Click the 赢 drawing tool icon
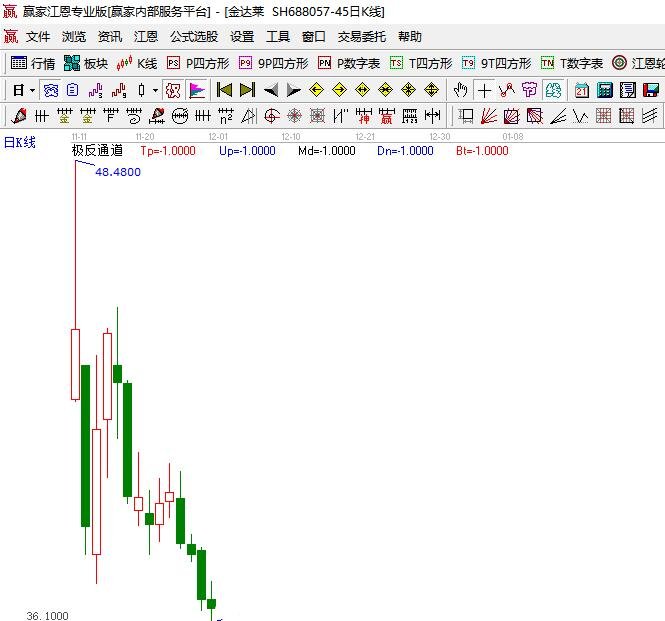 (x=386, y=116)
